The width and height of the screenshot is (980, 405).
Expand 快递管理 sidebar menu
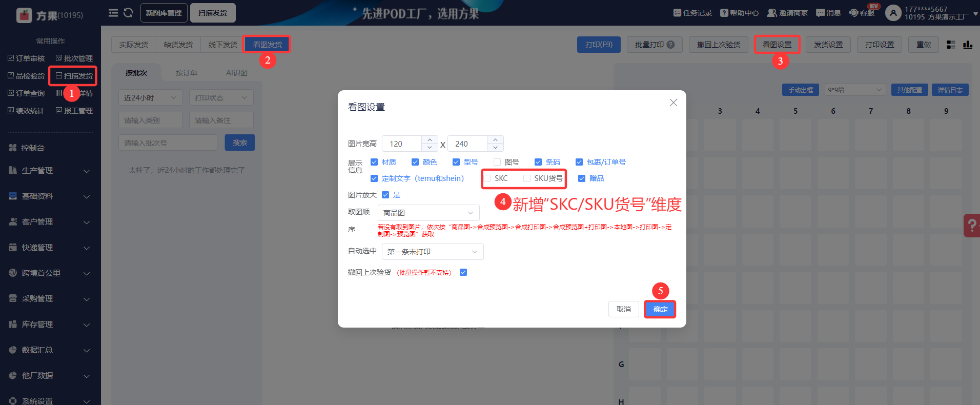[x=50, y=248]
